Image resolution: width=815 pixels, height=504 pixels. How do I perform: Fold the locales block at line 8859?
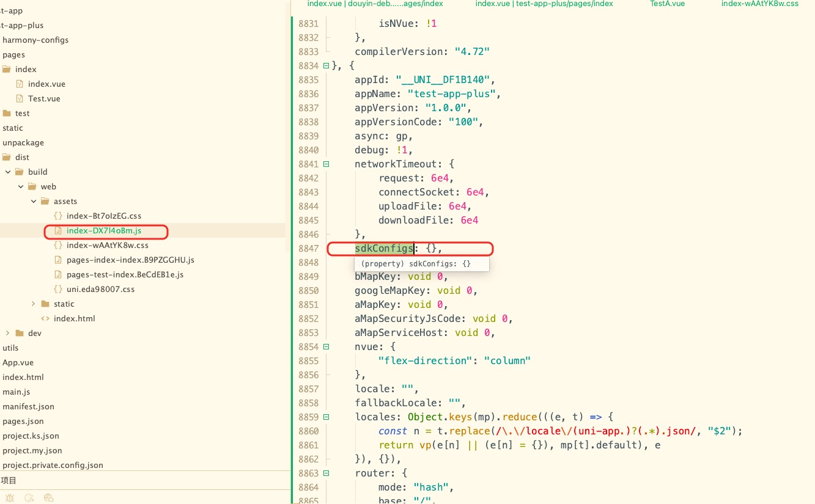(326, 417)
